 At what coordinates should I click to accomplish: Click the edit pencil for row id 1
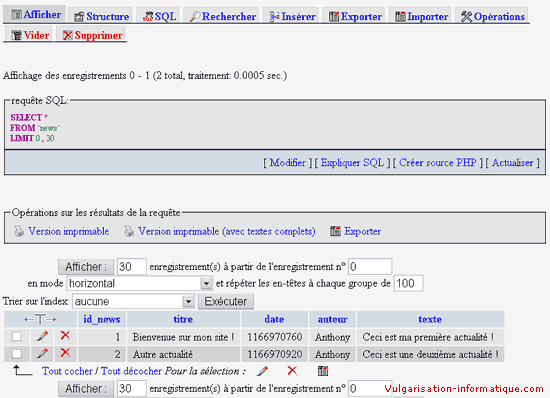(42, 336)
